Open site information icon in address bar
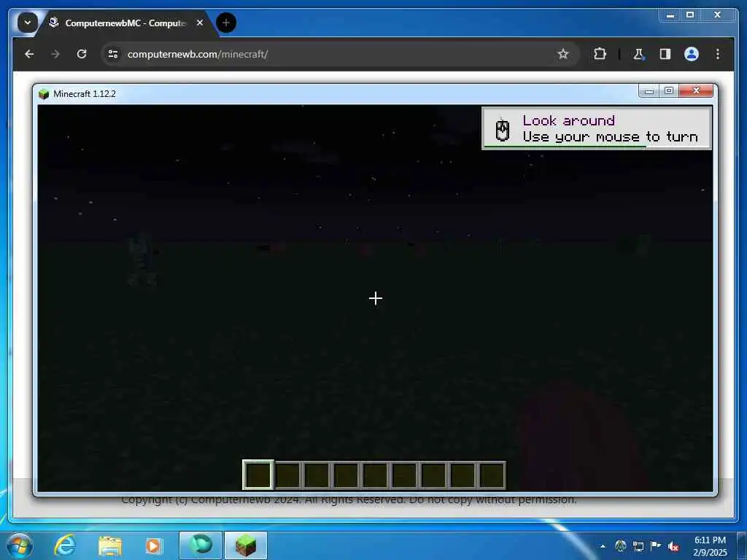 [x=113, y=54]
